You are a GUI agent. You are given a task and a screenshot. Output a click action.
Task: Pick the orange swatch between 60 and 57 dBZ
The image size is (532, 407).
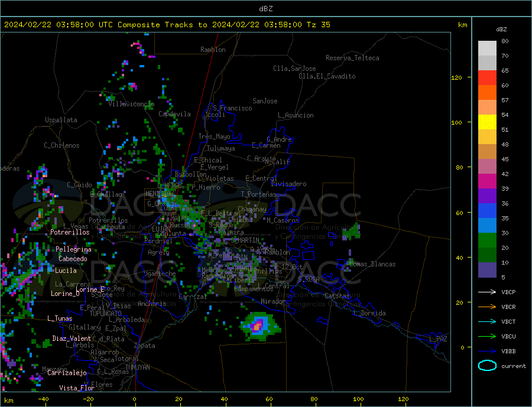[x=487, y=93]
